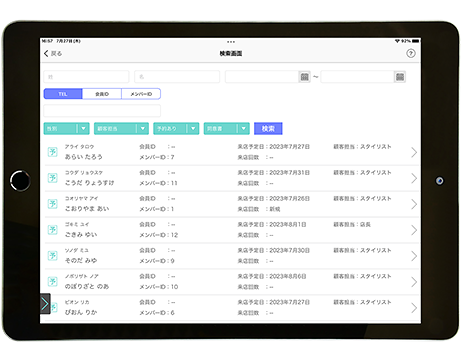Open details chevron for のぼりざと のあ
The width and height of the screenshot is (462, 360).
(414, 282)
